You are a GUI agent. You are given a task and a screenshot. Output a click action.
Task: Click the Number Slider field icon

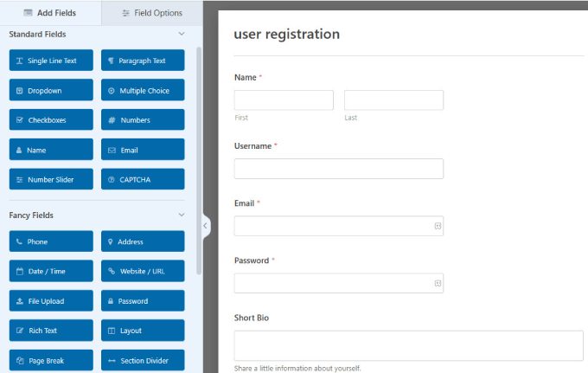pos(20,180)
